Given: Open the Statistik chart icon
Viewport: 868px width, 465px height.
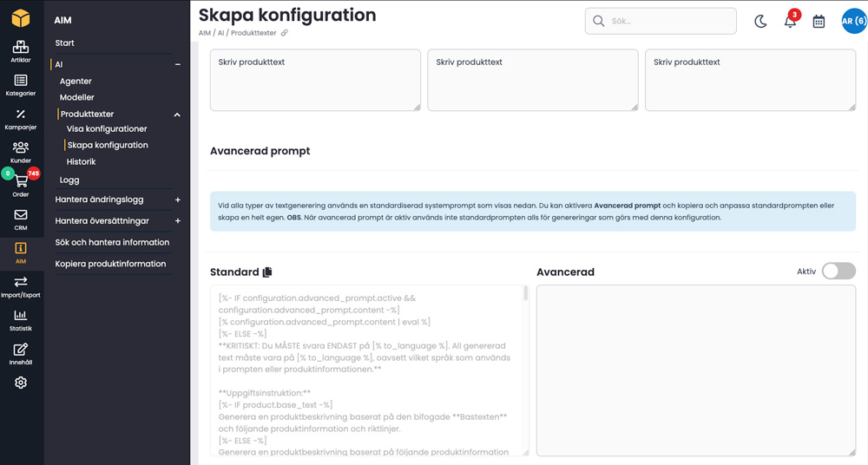Looking at the screenshot, I should [21, 316].
